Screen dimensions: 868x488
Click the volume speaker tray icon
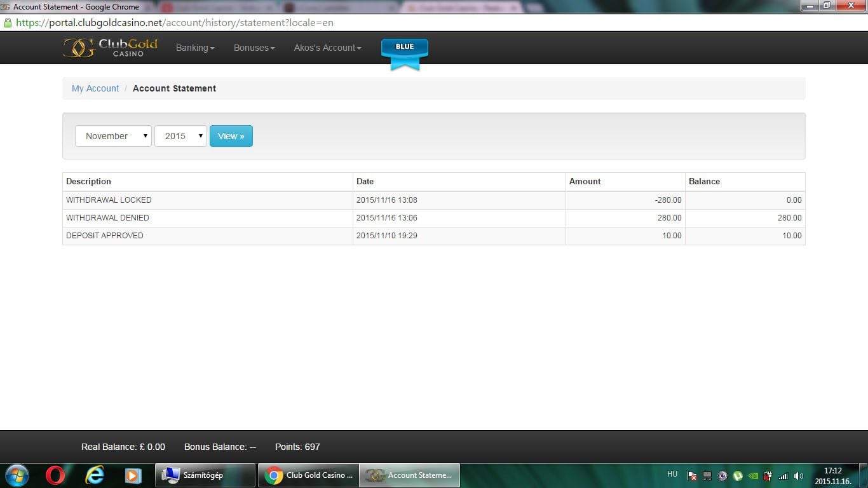pyautogui.click(x=799, y=476)
